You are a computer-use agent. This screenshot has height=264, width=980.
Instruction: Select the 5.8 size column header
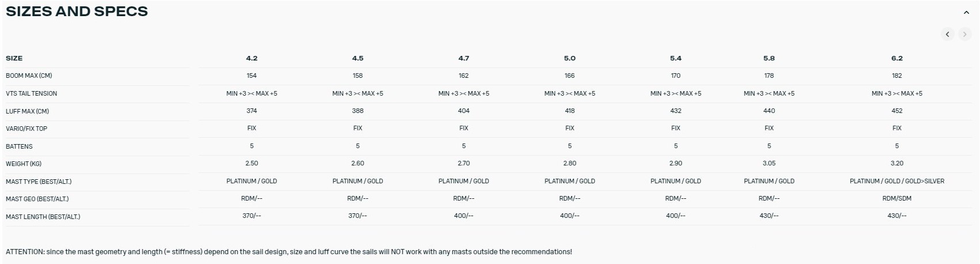pyautogui.click(x=769, y=58)
